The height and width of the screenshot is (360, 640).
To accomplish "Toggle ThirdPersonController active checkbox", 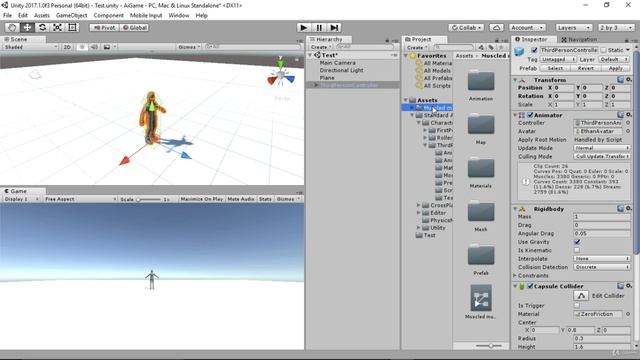I will 534,50.
